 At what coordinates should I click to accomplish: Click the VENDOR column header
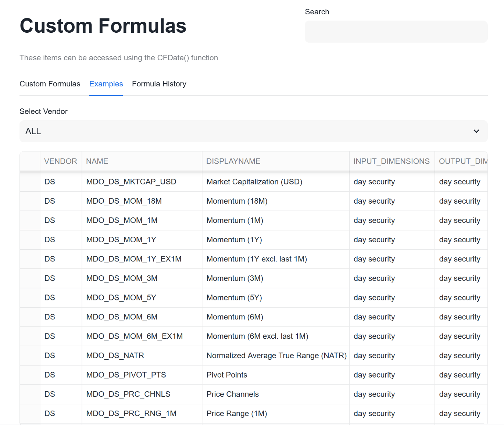(60, 161)
